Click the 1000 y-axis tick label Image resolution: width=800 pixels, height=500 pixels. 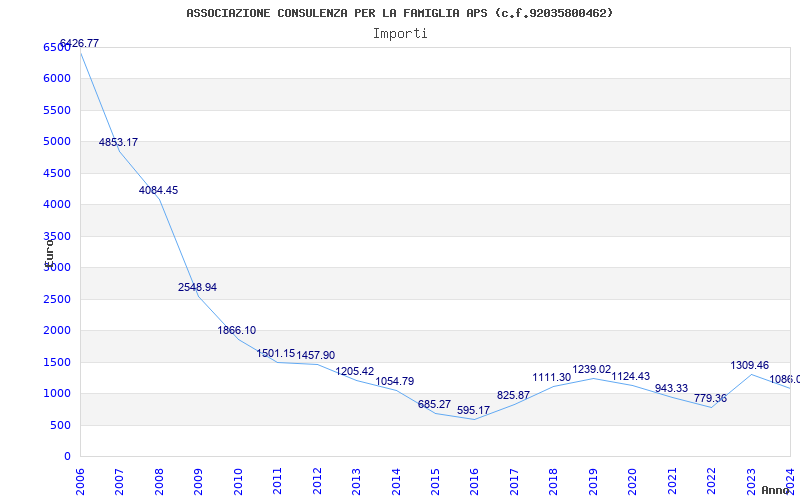point(57,393)
